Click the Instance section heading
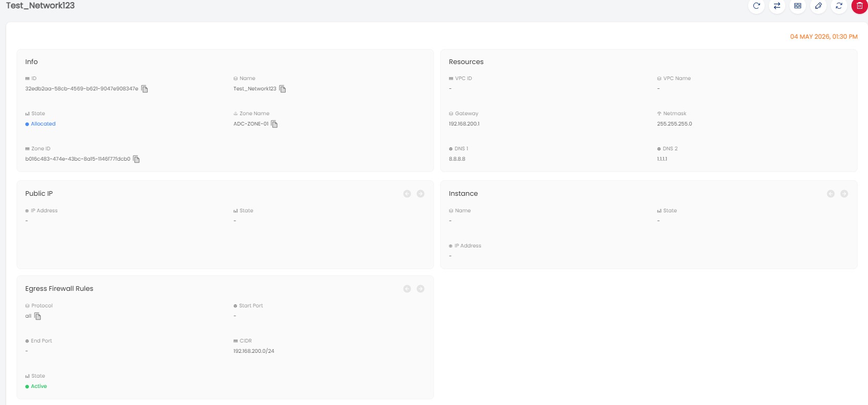This screenshot has width=868, height=405. pos(463,194)
